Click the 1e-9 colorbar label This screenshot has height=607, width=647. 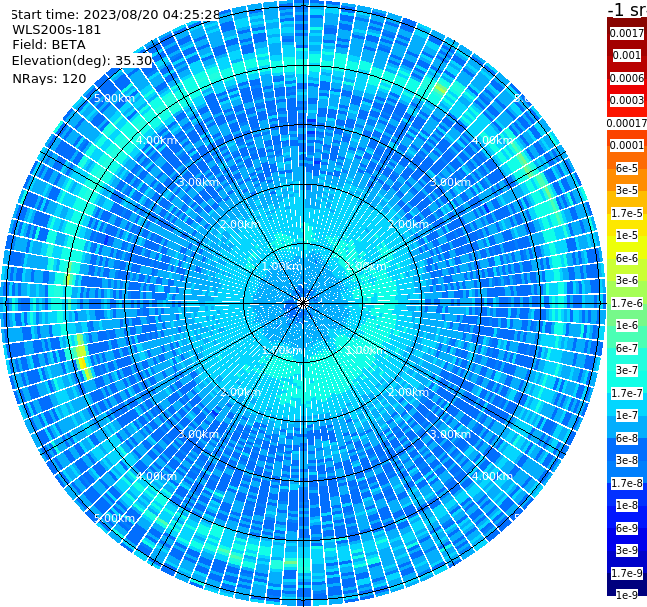[627, 595]
